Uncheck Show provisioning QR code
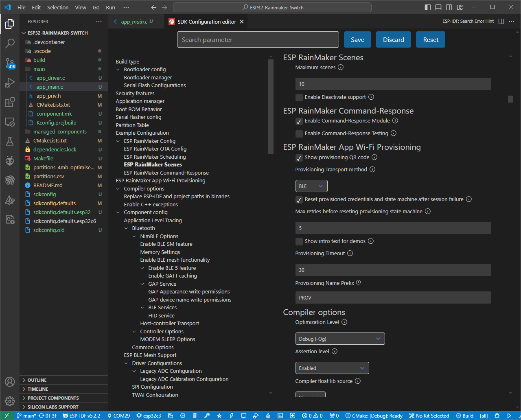The width and height of the screenshot is (521, 420). coord(299,157)
